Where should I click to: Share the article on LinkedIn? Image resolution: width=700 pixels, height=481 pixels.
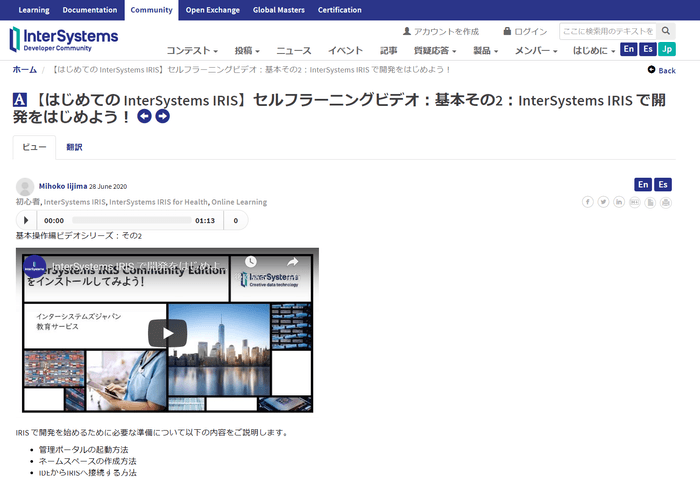pos(620,202)
